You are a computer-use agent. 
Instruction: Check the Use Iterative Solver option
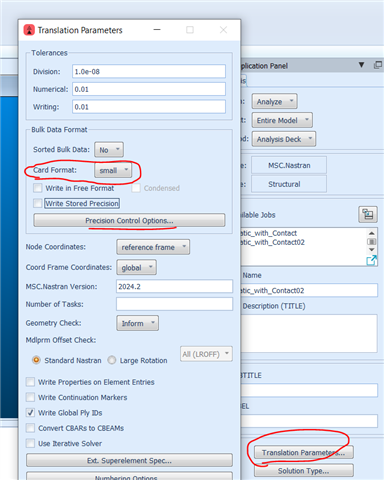pos(30,443)
